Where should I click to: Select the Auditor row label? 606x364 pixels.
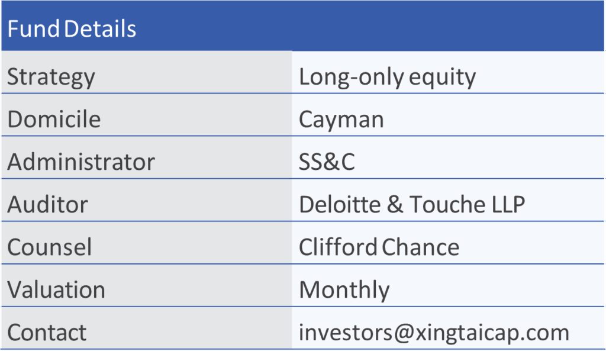click(47, 205)
